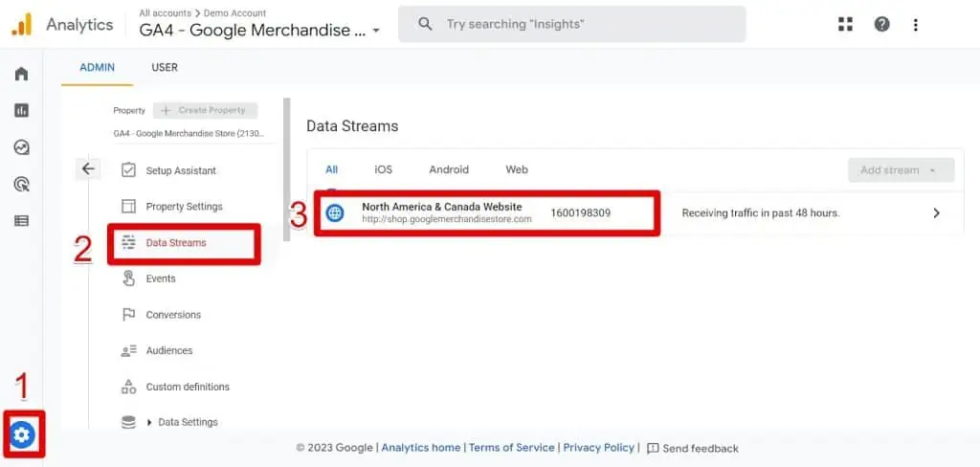
Task: Open the Privacy Policy link
Action: click(x=599, y=448)
